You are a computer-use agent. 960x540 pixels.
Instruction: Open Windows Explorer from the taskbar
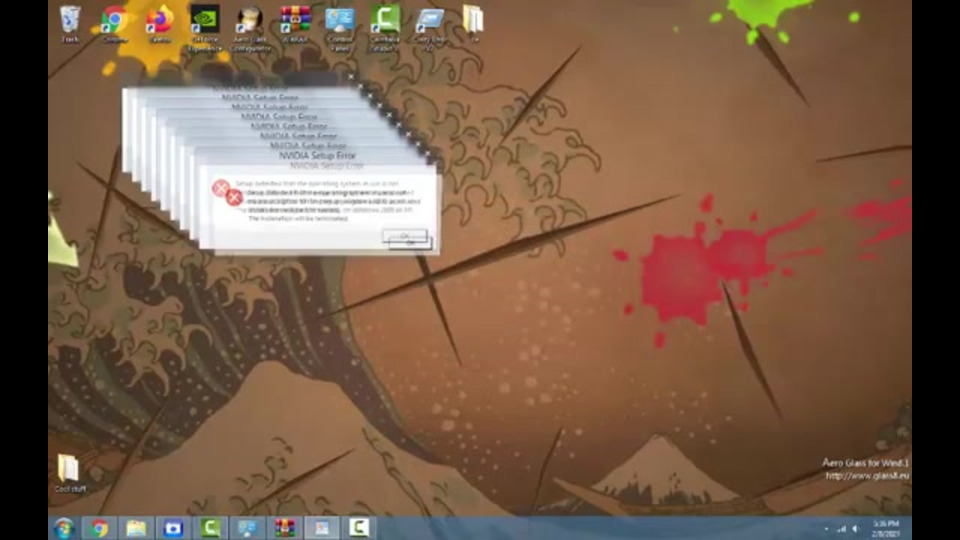click(x=136, y=528)
